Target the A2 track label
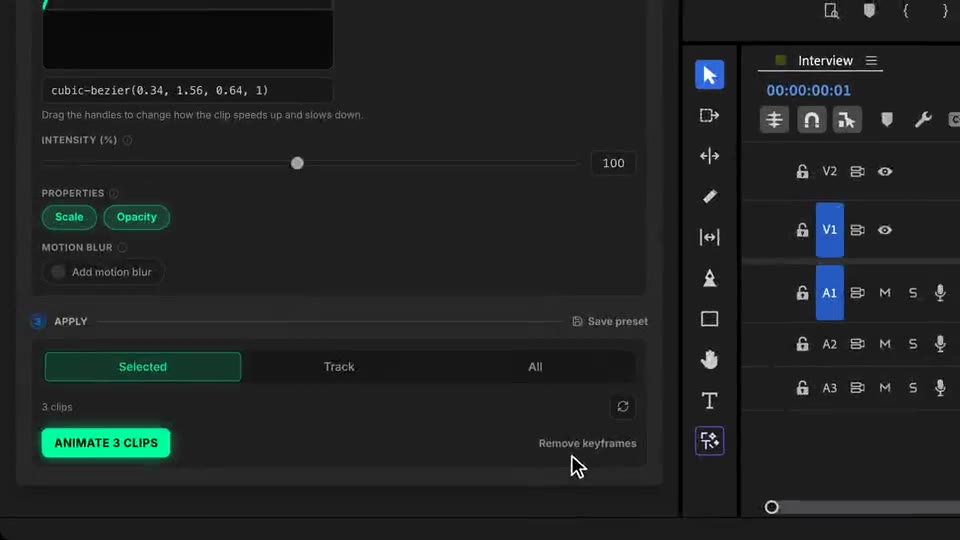 coord(830,344)
